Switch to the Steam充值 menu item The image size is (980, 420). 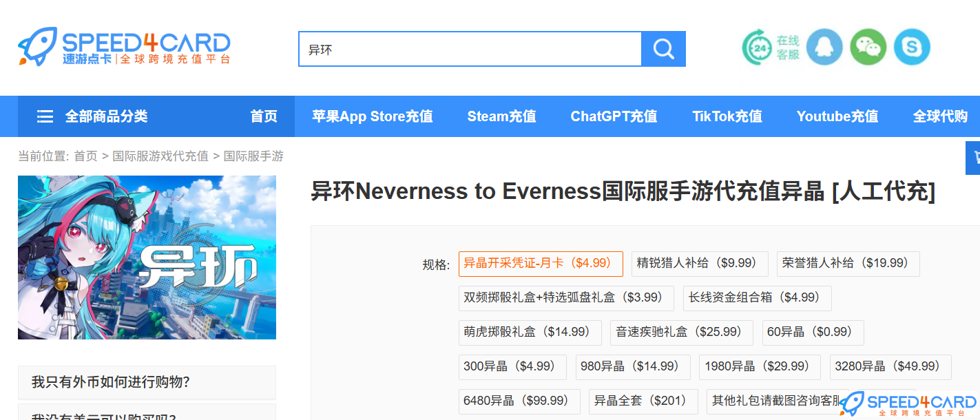[x=502, y=116]
